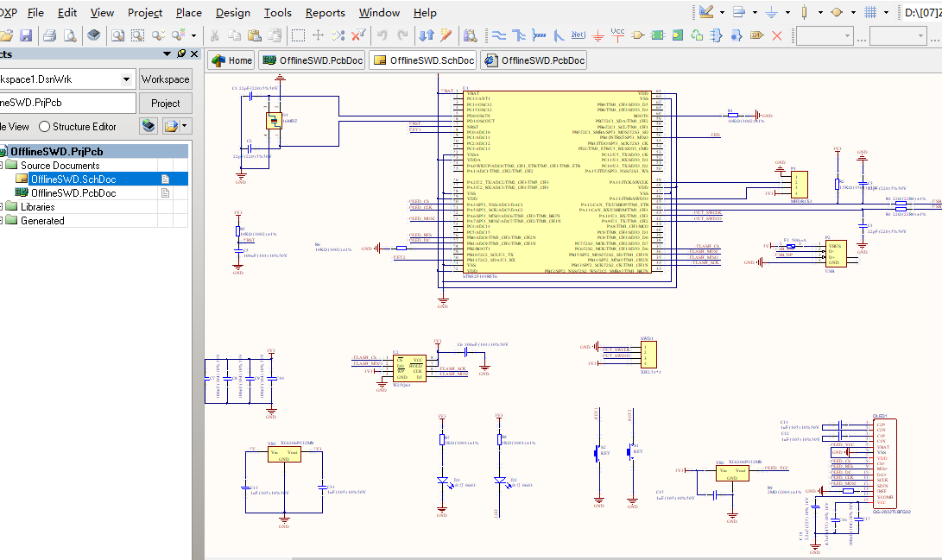Select the Place Device Sheet Symbol tool

coord(697,35)
